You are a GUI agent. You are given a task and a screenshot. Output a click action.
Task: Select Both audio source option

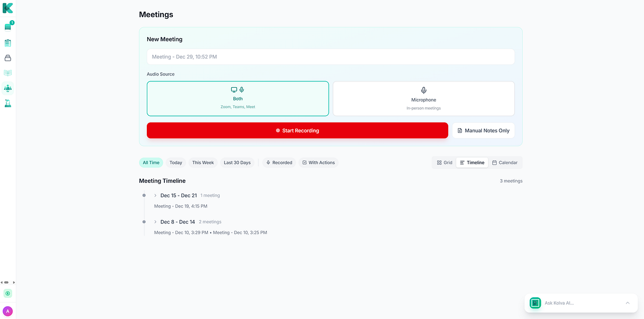238,98
